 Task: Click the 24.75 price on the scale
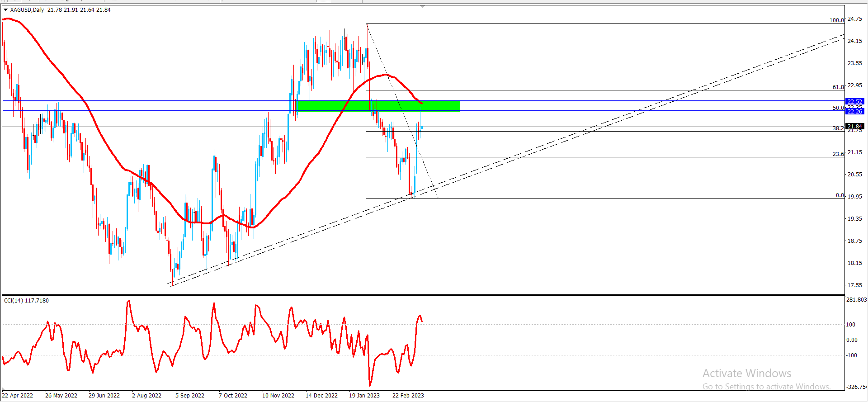coord(854,19)
